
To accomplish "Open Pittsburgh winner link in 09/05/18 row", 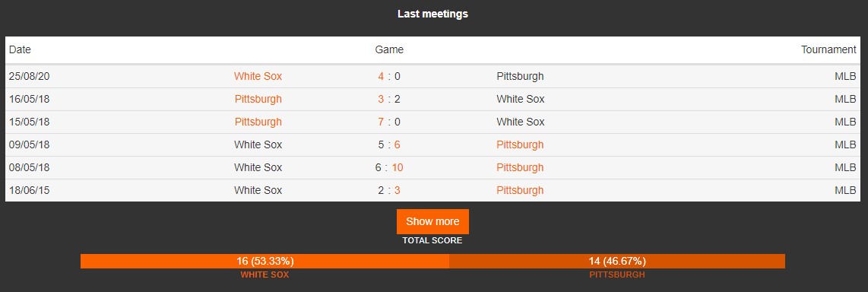I will click(x=521, y=144).
